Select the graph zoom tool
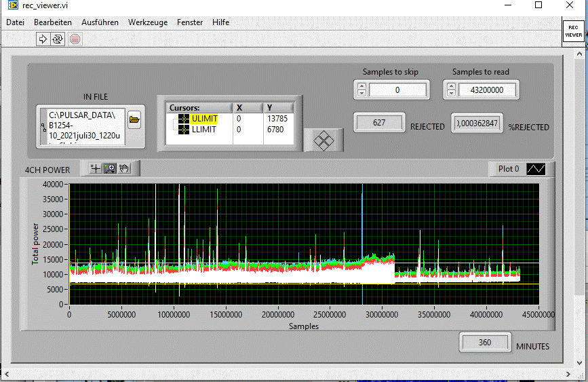This screenshot has height=382, width=588. click(110, 168)
